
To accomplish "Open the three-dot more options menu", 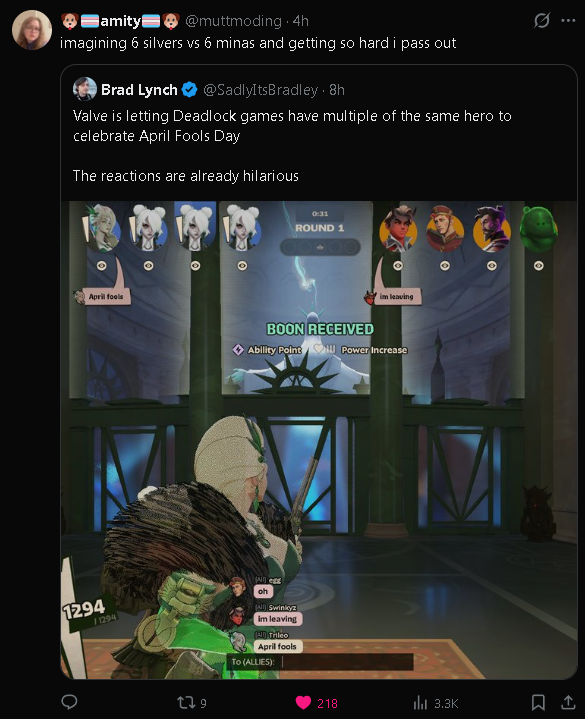I will click(x=568, y=20).
